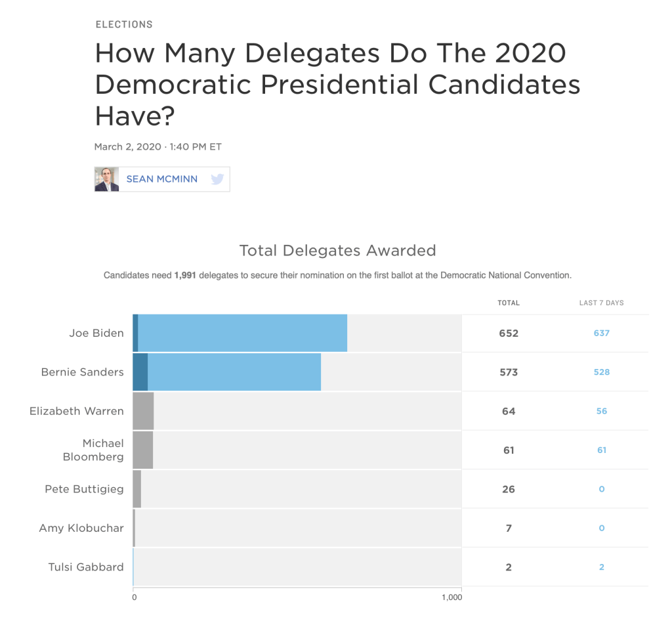
Task: Click the Twitter bird icon
Action: 217,179
